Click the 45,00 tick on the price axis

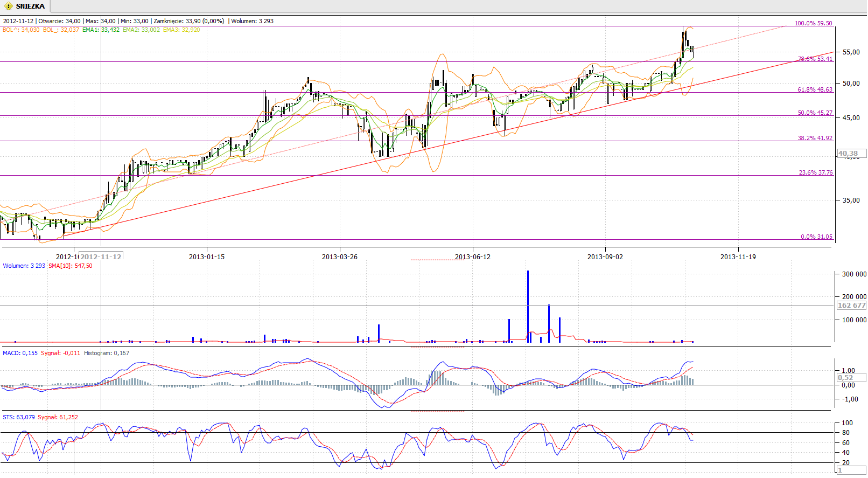pyautogui.click(x=851, y=117)
